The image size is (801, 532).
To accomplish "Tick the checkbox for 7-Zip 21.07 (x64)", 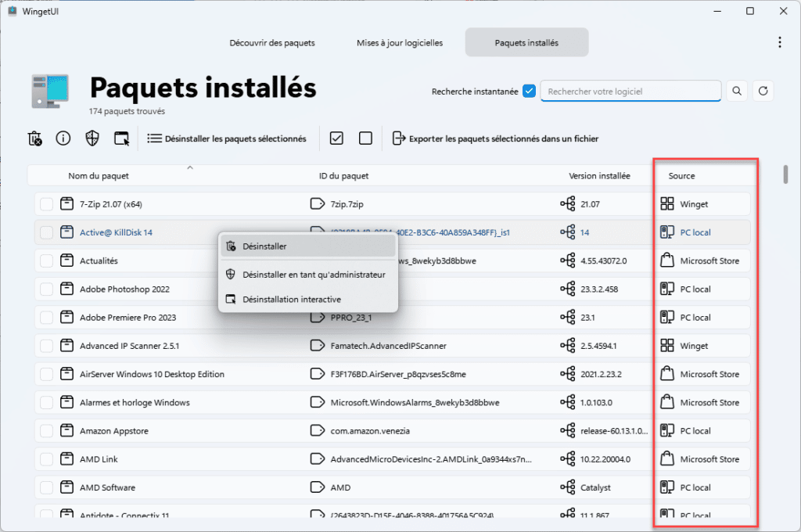I will point(46,204).
